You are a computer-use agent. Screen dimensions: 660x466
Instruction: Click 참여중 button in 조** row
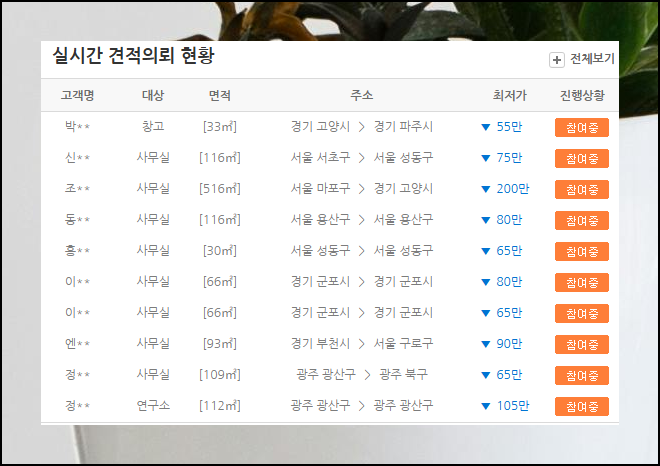point(582,189)
